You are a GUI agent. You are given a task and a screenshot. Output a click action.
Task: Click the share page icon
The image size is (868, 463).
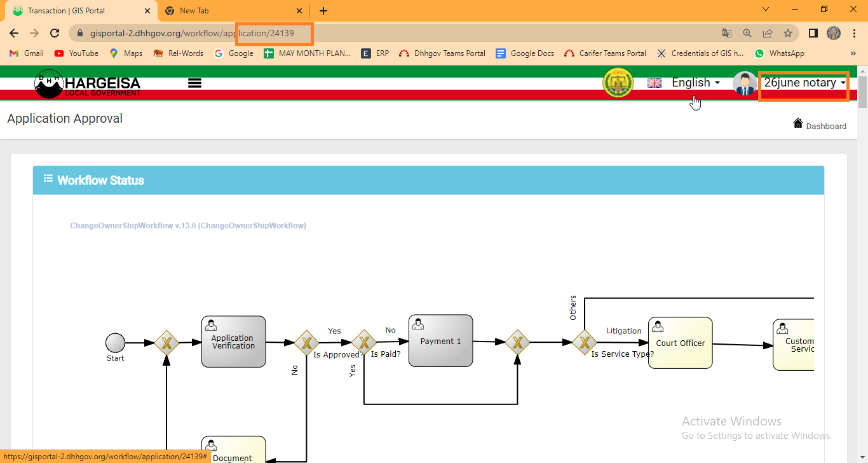click(768, 33)
